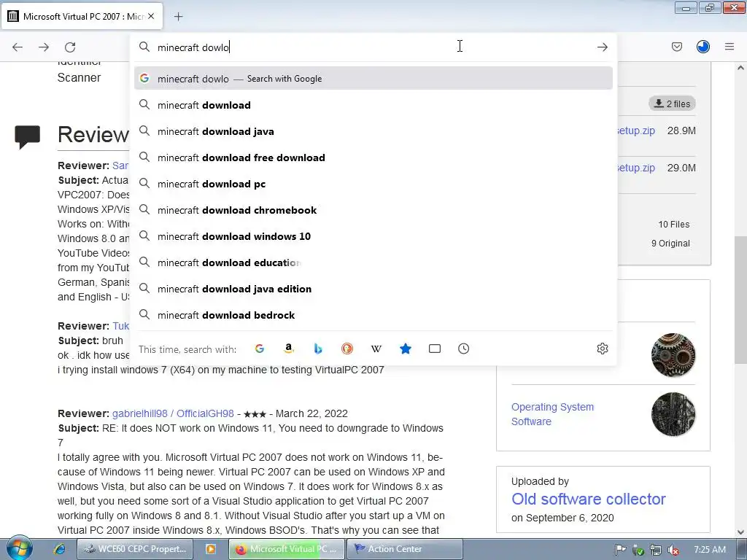Choose suggestion 'minecraft download free download'
This screenshot has width=747, height=560.
tap(373, 157)
